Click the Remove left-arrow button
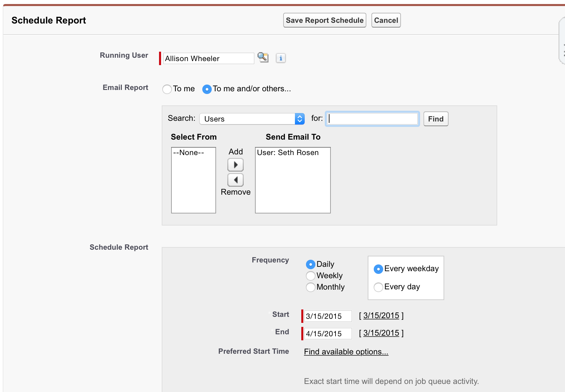This screenshot has width=565, height=392. [x=236, y=180]
